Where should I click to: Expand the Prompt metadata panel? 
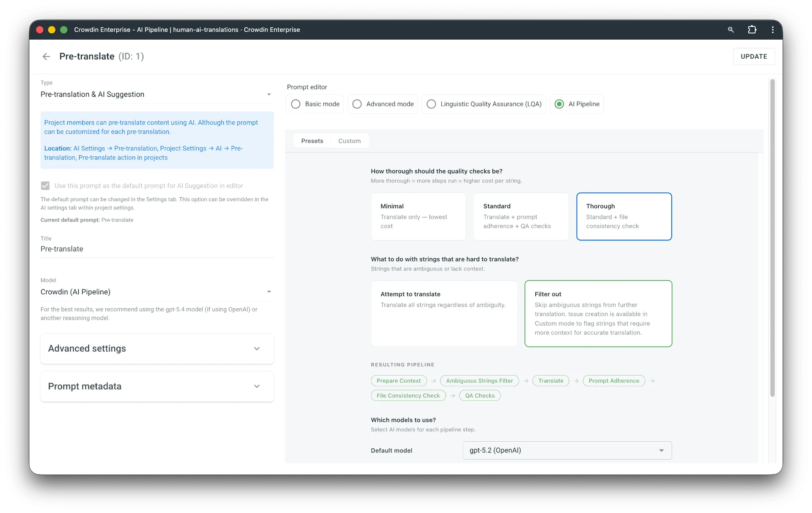pos(157,386)
